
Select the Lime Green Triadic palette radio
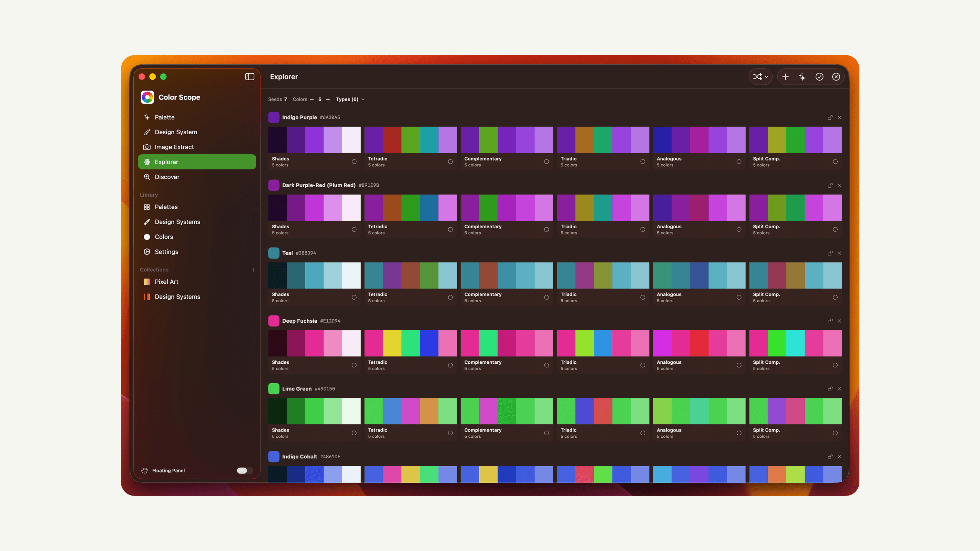[x=643, y=433]
